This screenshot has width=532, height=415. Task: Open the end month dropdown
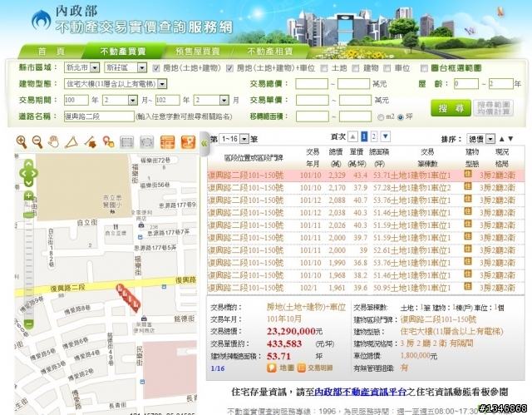(211, 100)
